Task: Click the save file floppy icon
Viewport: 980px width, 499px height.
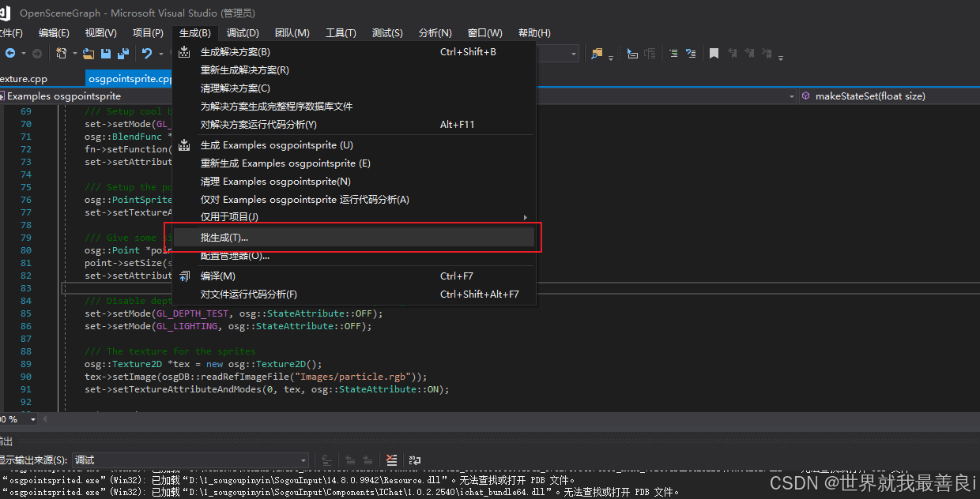Action: [106, 54]
